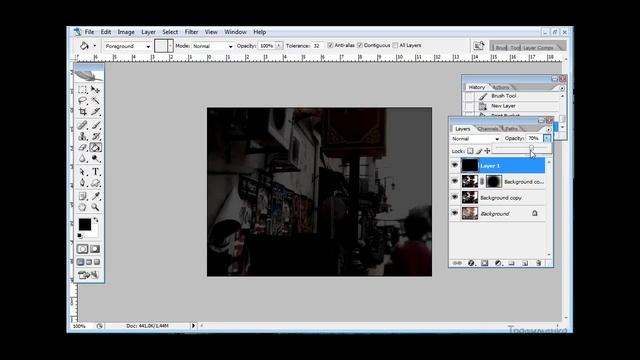Viewport: 640px width, 360px height.
Task: Click Layers Opacity dropdown arrow
Action: tap(547, 138)
